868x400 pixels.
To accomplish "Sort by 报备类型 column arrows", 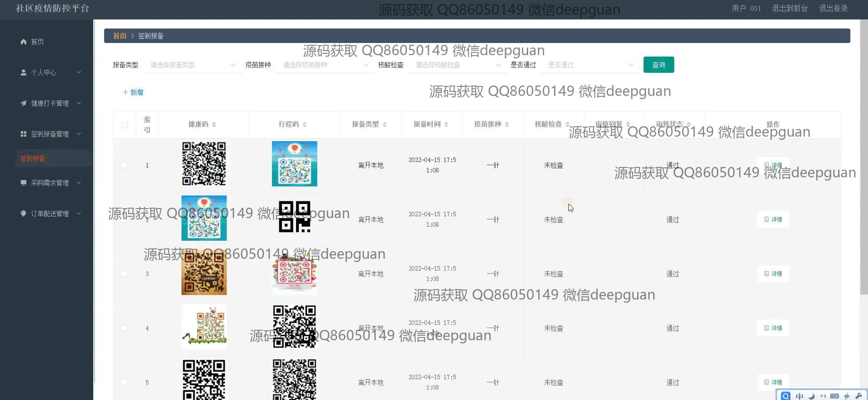I will pyautogui.click(x=385, y=124).
